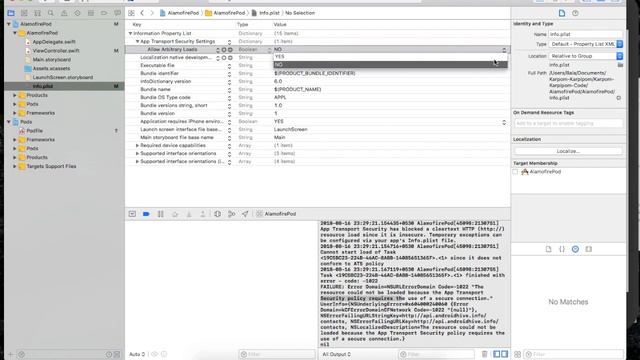The image size is (640, 360).
Task: Open the Code Snippet library icon
Action: coord(562,249)
